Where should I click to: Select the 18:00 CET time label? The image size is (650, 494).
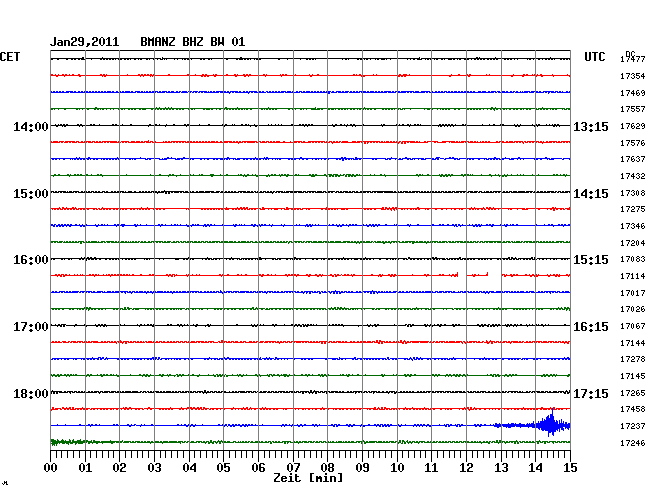31,394
